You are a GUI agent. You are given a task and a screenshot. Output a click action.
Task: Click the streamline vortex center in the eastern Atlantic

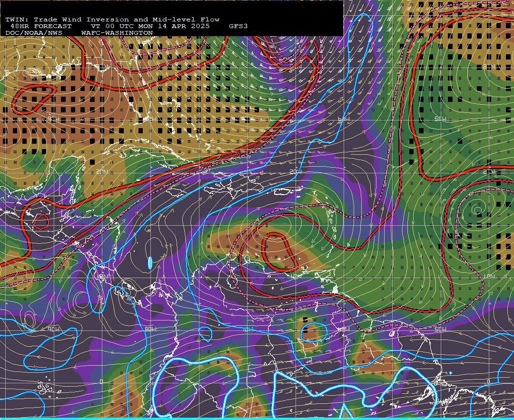click(477, 210)
